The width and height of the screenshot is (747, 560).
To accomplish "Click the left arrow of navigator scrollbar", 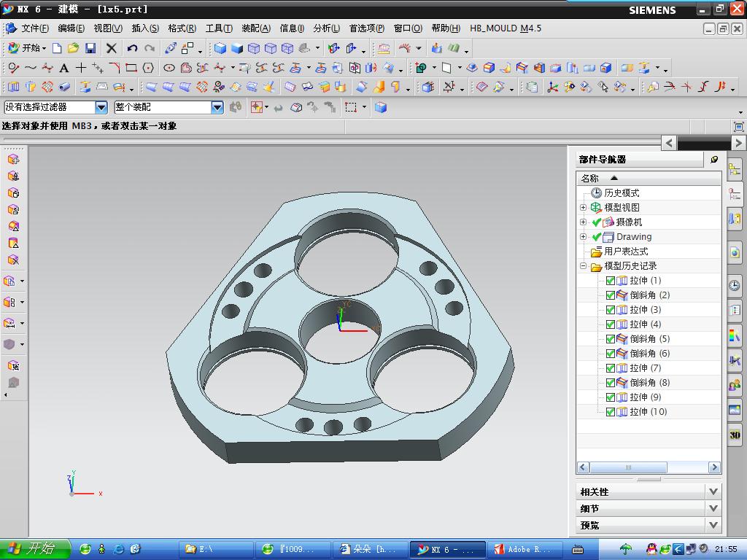I will (583, 467).
